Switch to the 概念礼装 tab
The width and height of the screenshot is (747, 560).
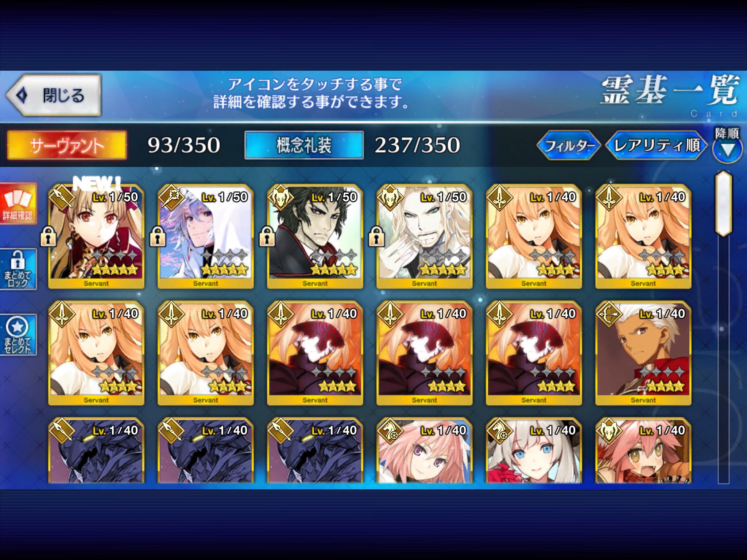(x=304, y=145)
